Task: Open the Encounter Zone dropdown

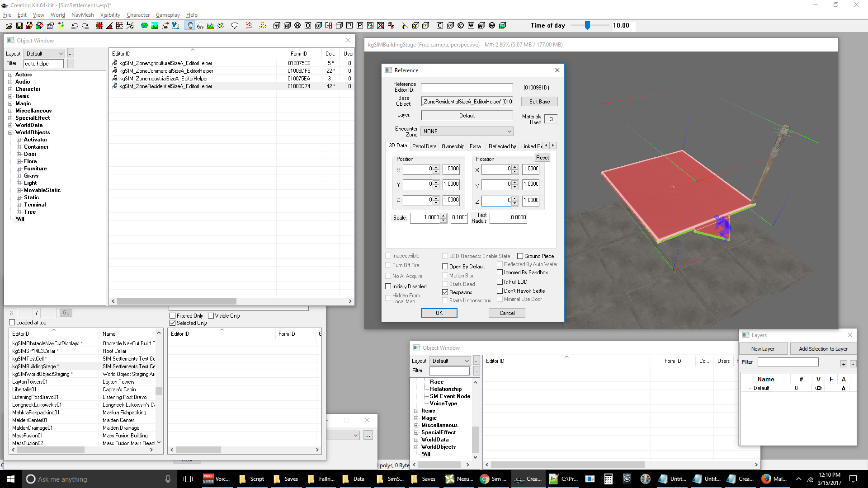Action: click(467, 131)
